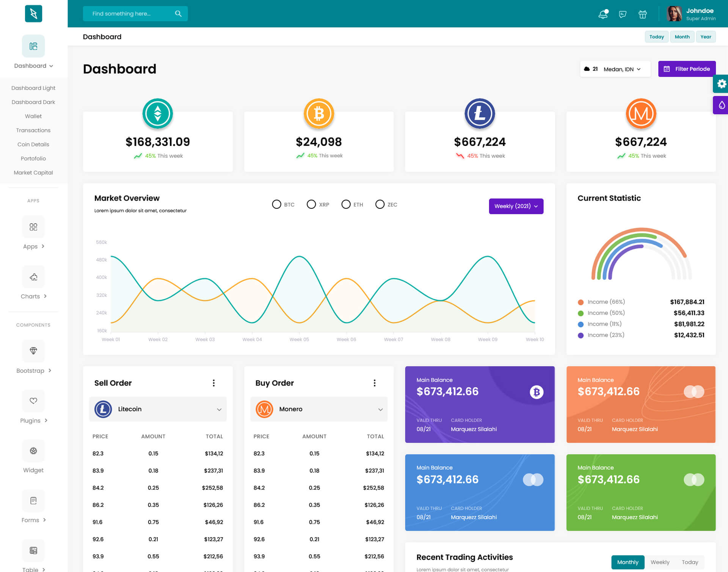Expand the Litecoin coin selector
This screenshot has height=572, width=728.
click(x=158, y=409)
